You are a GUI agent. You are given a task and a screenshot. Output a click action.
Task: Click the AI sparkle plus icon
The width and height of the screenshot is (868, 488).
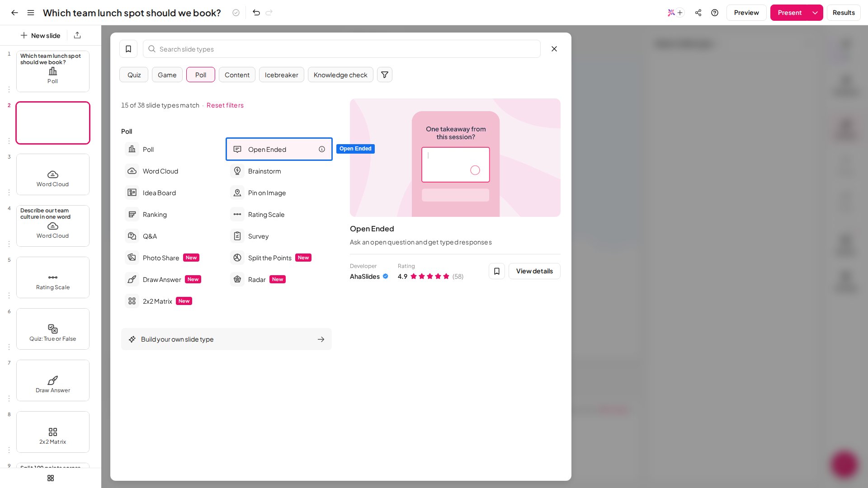[675, 13]
